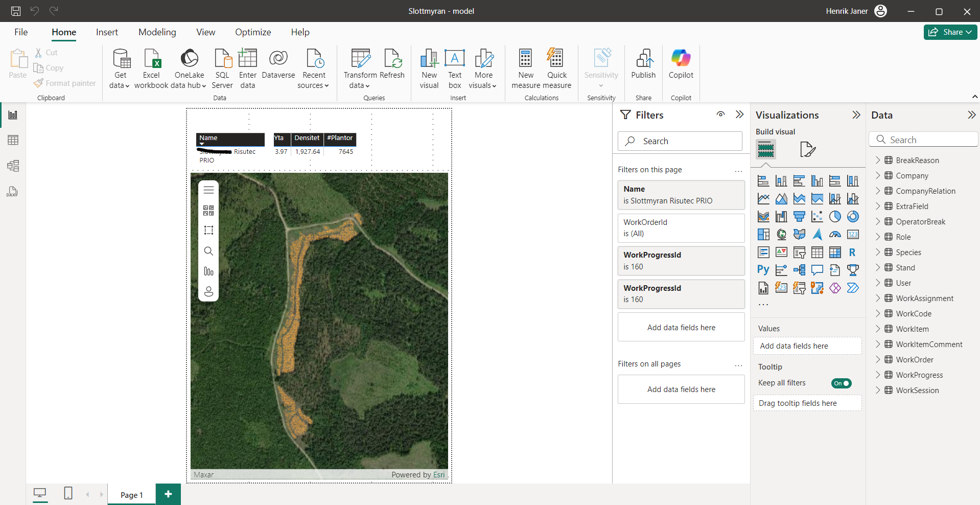The image size is (980, 505).
Task: Toggle the filter pane visibility eye
Action: tap(720, 114)
